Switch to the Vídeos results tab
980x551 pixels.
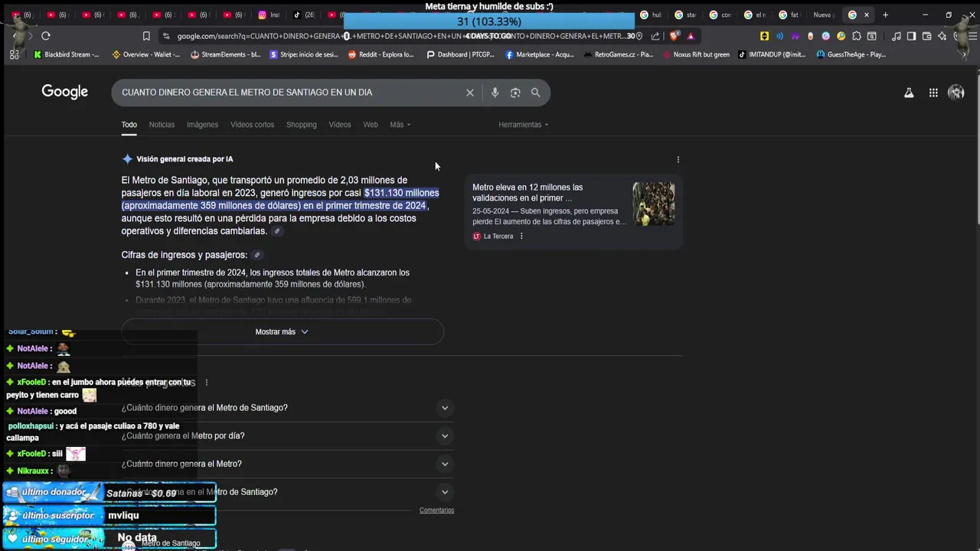(x=340, y=125)
